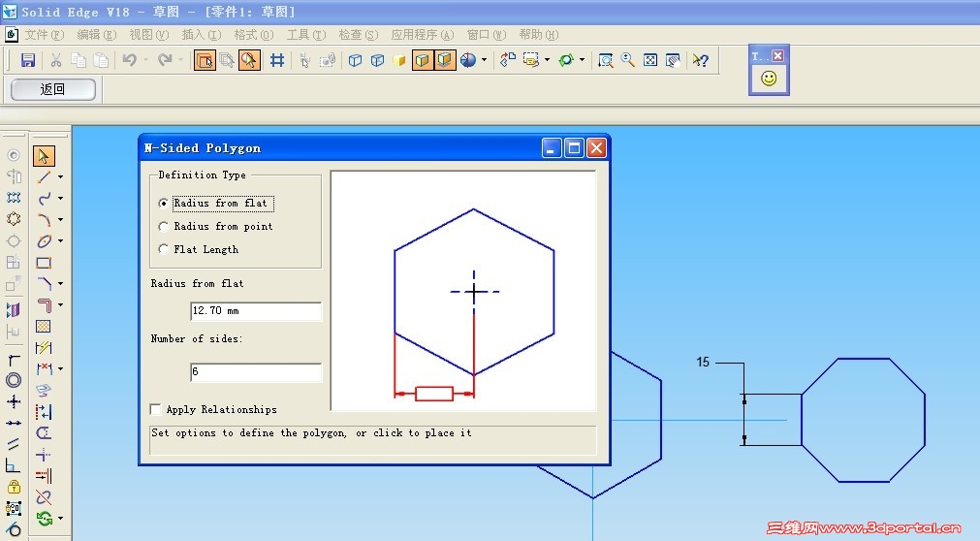
Task: Click the perpendicular relationship icon
Action: pyautogui.click(x=14, y=465)
